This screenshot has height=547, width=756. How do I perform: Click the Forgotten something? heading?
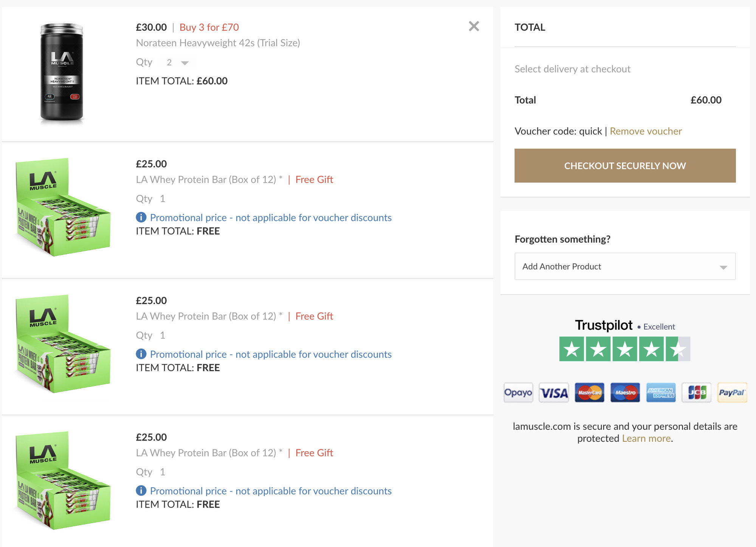[x=562, y=239]
